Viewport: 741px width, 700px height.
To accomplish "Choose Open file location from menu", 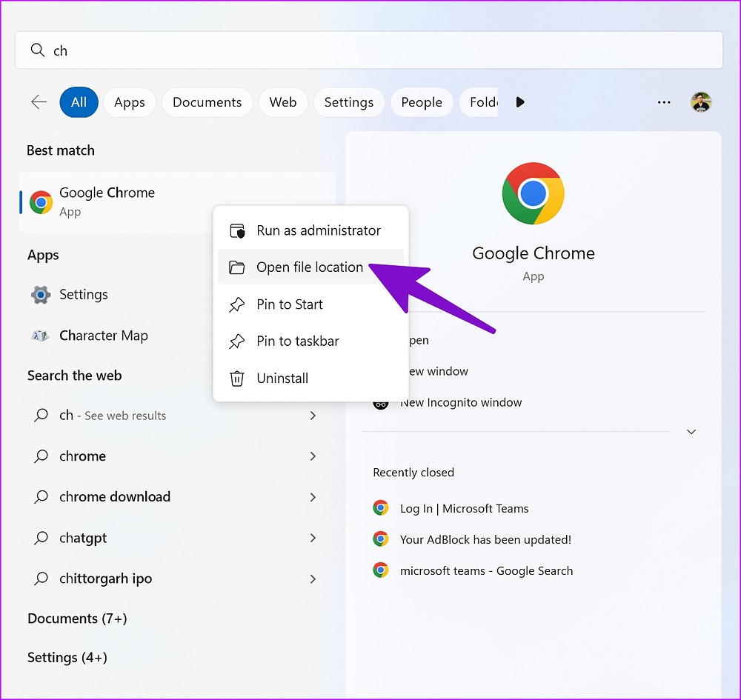I will click(308, 267).
